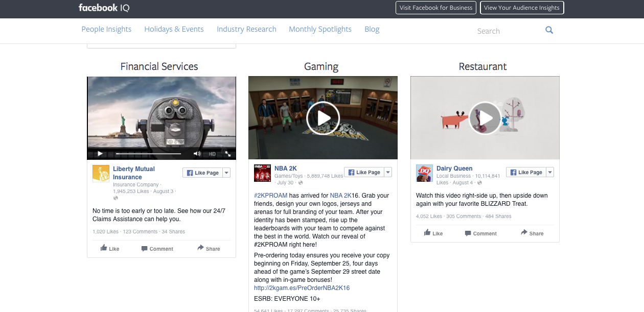Click Visit Facebook for Business button
The height and width of the screenshot is (312, 644).
[x=435, y=8]
